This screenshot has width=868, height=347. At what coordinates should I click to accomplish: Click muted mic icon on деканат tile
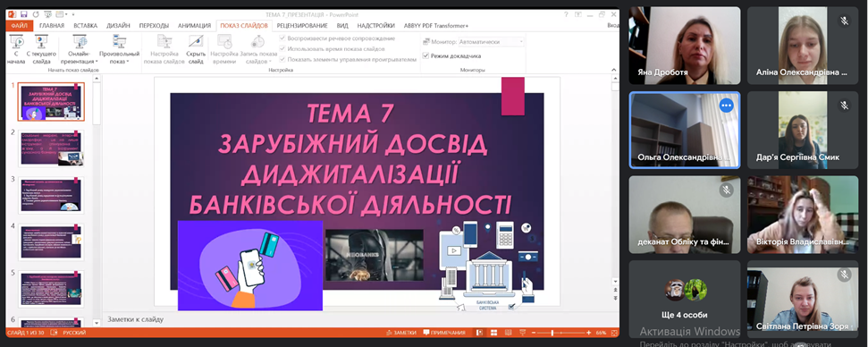click(726, 190)
